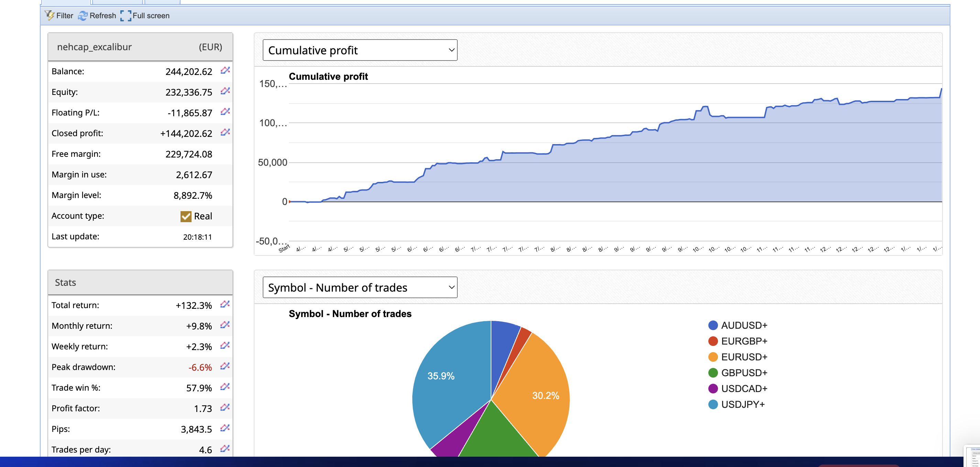This screenshot has width=980, height=467.
Task: Open the Cumulative profit dropdown
Action: (x=360, y=50)
